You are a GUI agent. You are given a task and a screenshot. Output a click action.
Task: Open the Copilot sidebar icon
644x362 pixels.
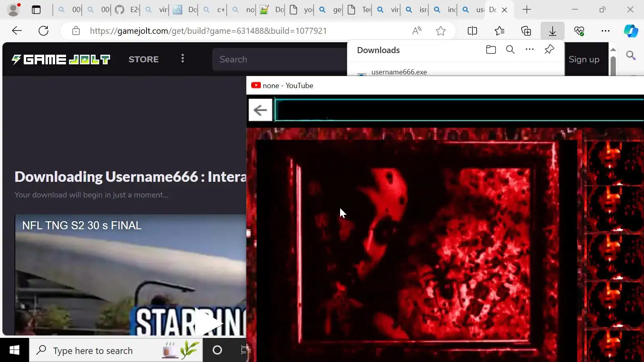pyautogui.click(x=631, y=31)
